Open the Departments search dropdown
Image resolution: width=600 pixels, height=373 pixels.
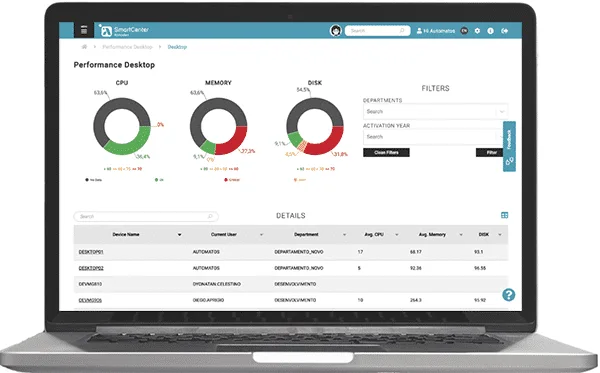point(435,111)
